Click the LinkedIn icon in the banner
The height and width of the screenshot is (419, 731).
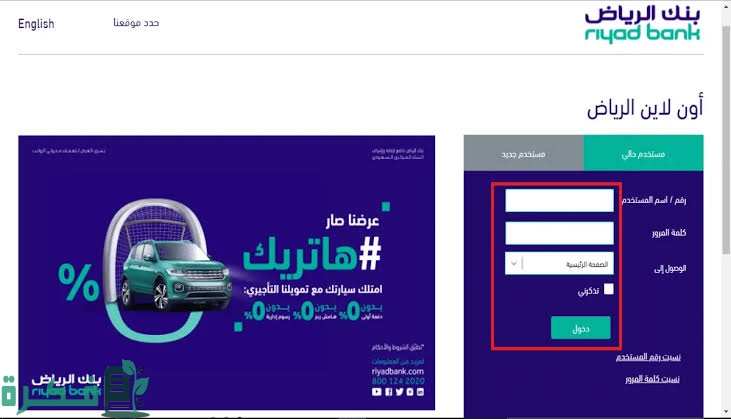pyautogui.click(x=421, y=392)
